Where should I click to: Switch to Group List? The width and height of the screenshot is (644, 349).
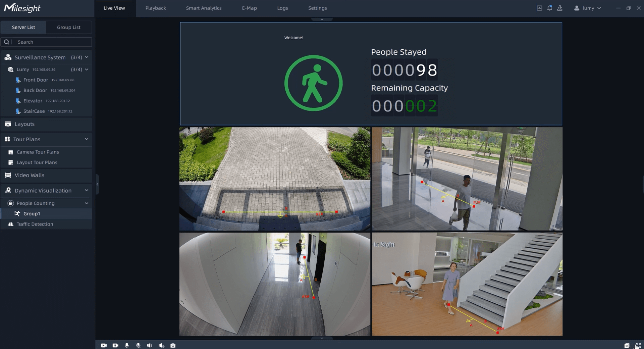tap(68, 27)
